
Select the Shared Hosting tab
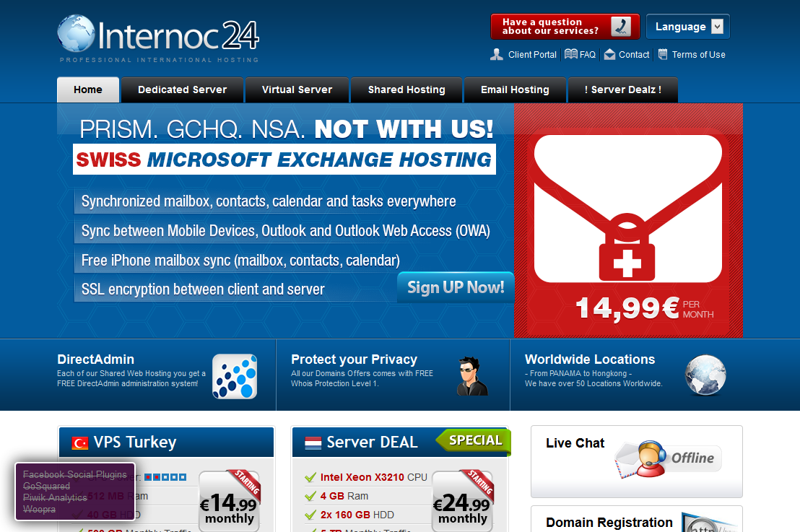406,90
